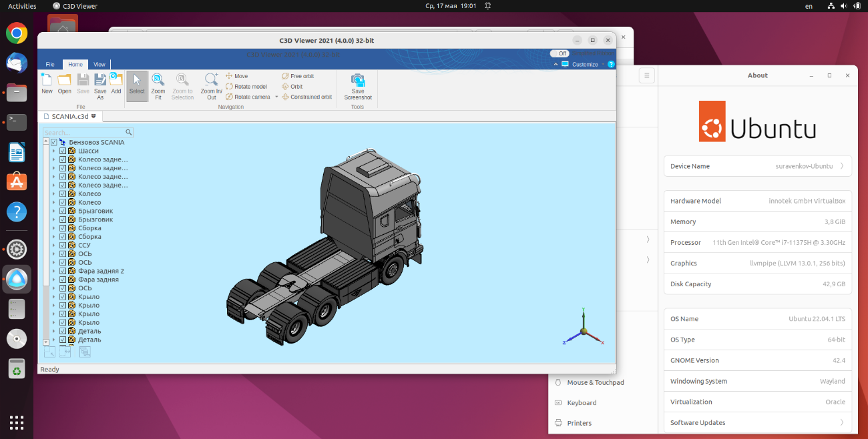Open Mouse & Touchpad settings
Viewport: 868px width, 439px height.
596,382
